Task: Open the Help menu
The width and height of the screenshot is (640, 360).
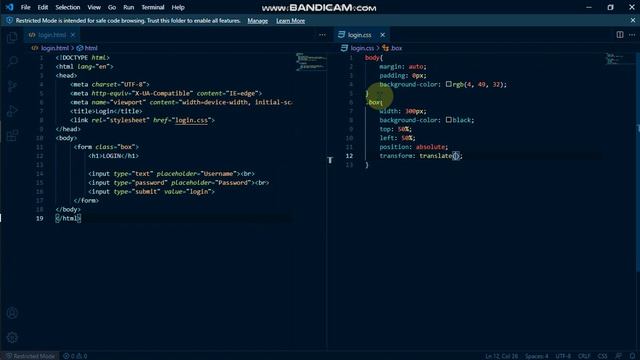Action: tap(178, 7)
